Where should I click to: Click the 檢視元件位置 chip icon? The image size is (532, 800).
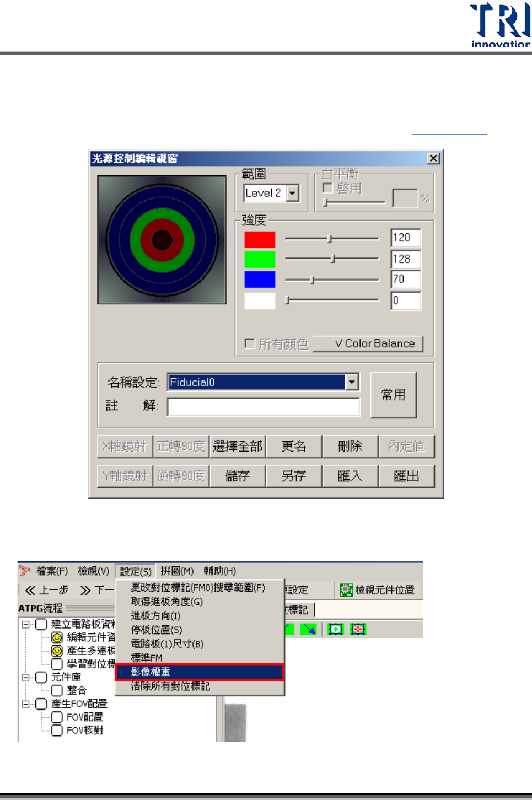pyautogui.click(x=346, y=590)
